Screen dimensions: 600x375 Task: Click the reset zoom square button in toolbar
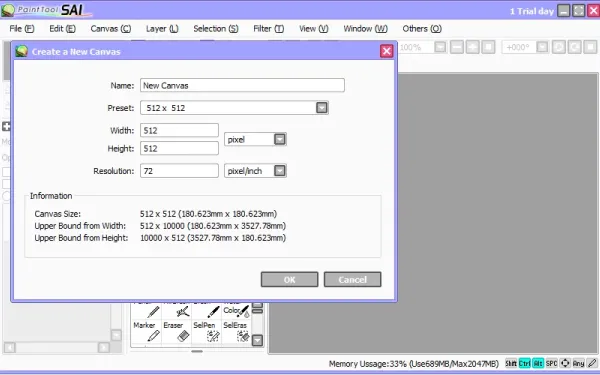click(x=488, y=47)
